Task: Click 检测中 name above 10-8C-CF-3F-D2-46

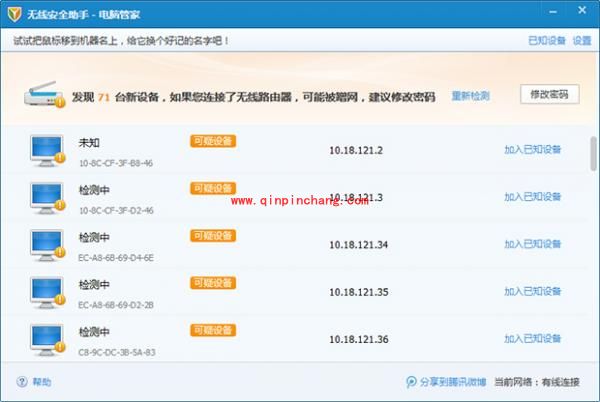Action: click(94, 190)
